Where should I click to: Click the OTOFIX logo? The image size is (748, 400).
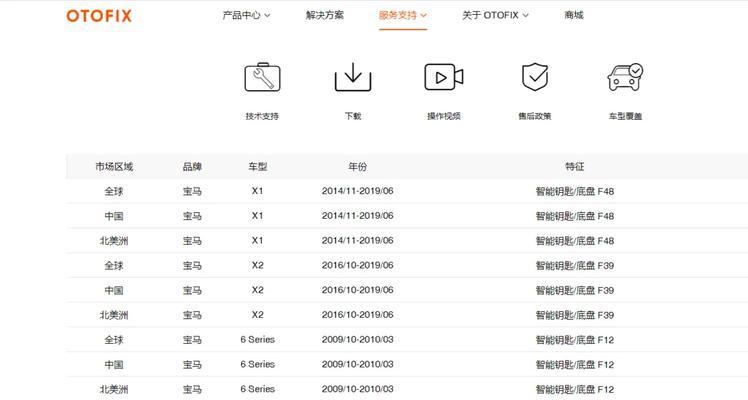pyautogui.click(x=99, y=16)
